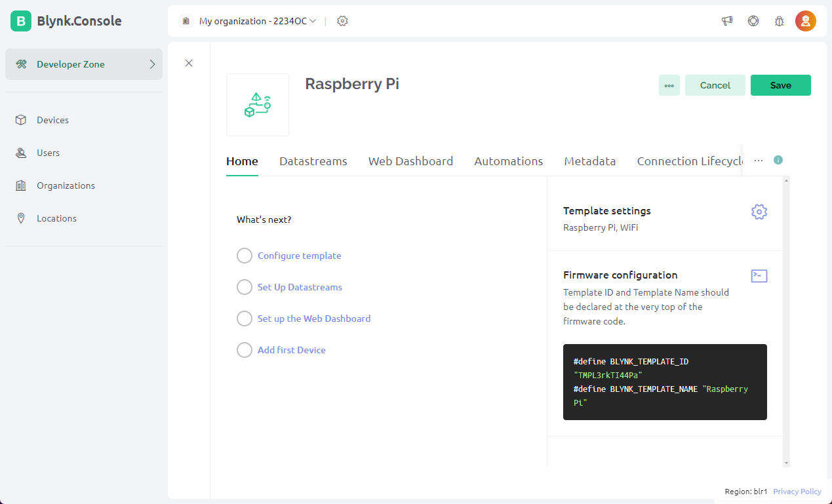Image resolution: width=832 pixels, height=504 pixels.
Task: Click the firmware code block
Action: 665,382
